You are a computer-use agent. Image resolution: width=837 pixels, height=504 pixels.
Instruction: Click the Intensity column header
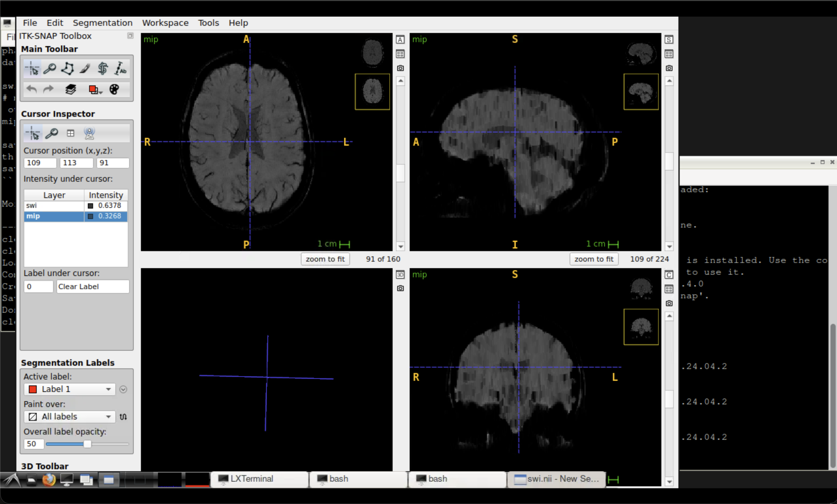click(106, 195)
